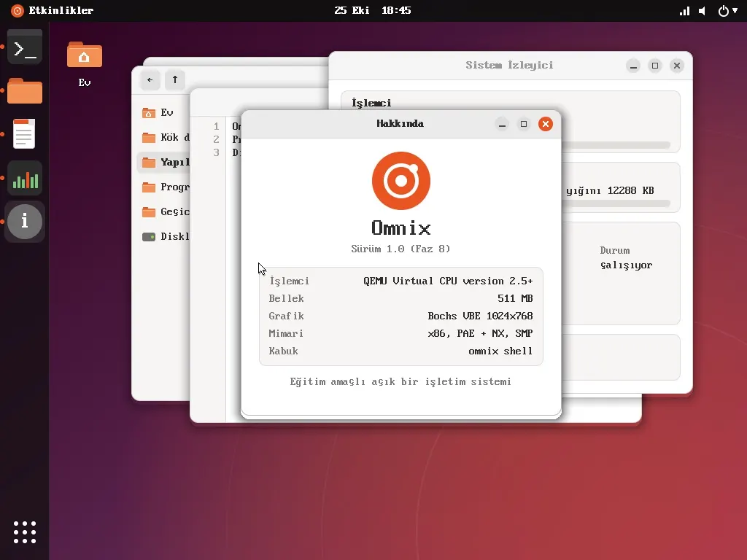Click the Omnix logo in Hakkında
The image size is (747, 560).
[401, 181]
